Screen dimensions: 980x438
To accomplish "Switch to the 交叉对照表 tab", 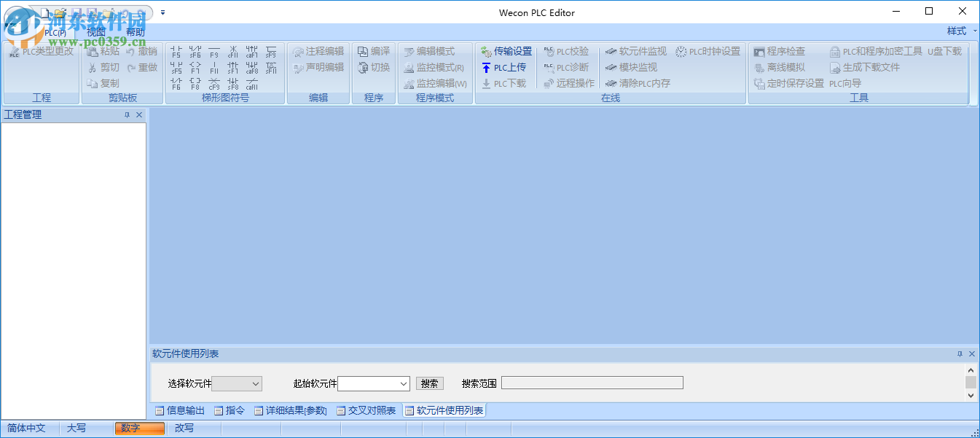I will click(x=372, y=410).
